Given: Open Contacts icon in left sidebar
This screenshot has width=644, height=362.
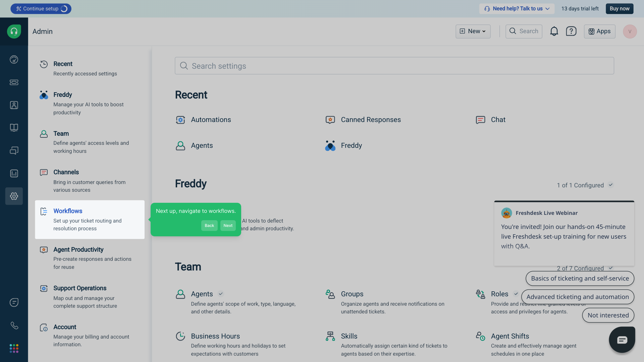Looking at the screenshot, I should (14, 105).
